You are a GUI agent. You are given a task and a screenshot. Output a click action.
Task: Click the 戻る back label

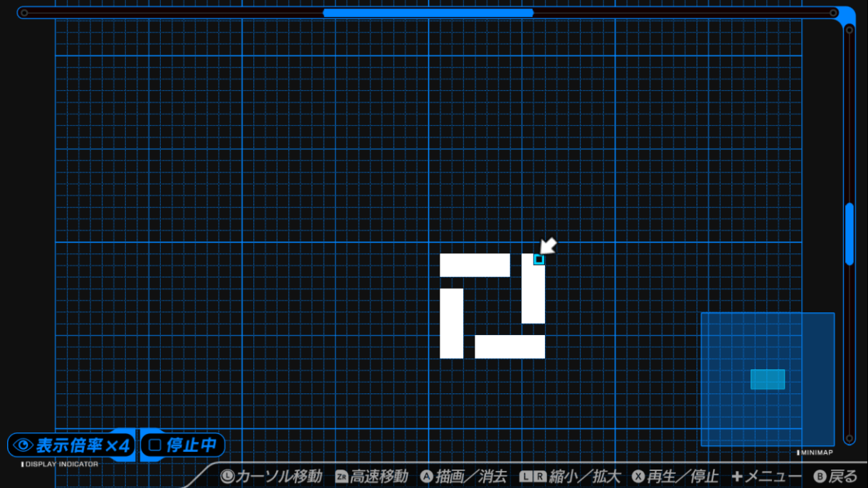coord(844,477)
